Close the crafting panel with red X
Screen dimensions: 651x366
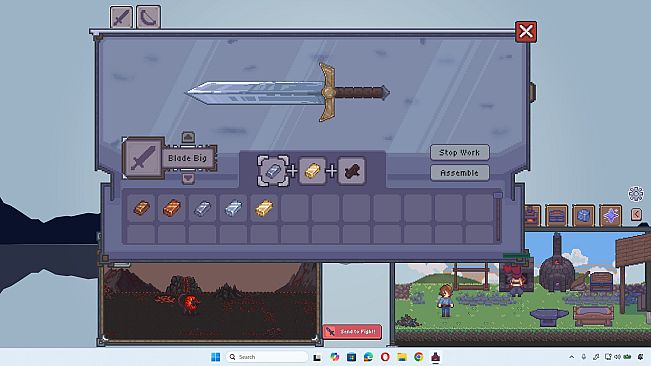(x=526, y=32)
